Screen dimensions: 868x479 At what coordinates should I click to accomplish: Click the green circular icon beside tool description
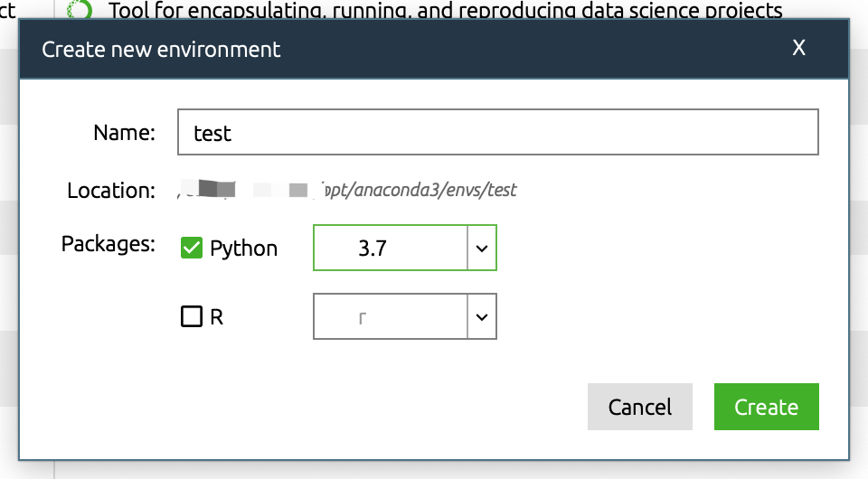coord(80,10)
